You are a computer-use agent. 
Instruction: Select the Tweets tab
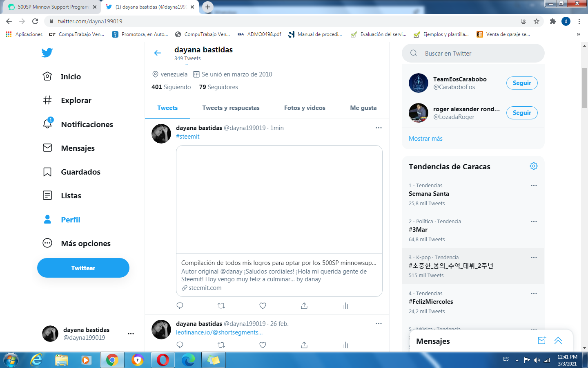167,108
